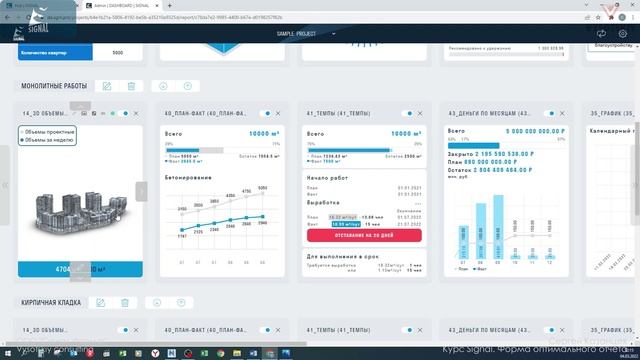
Task: Bookmark this page with the star icon
Action: coord(598,18)
